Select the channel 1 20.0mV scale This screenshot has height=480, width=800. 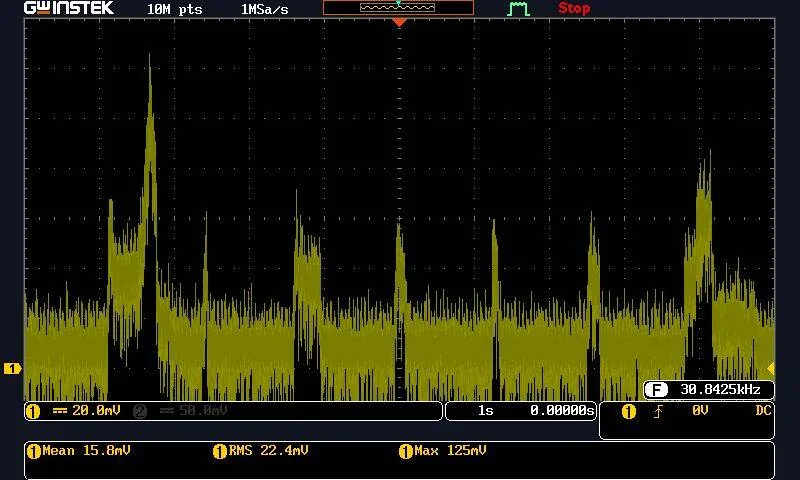pyautogui.click(x=96, y=411)
